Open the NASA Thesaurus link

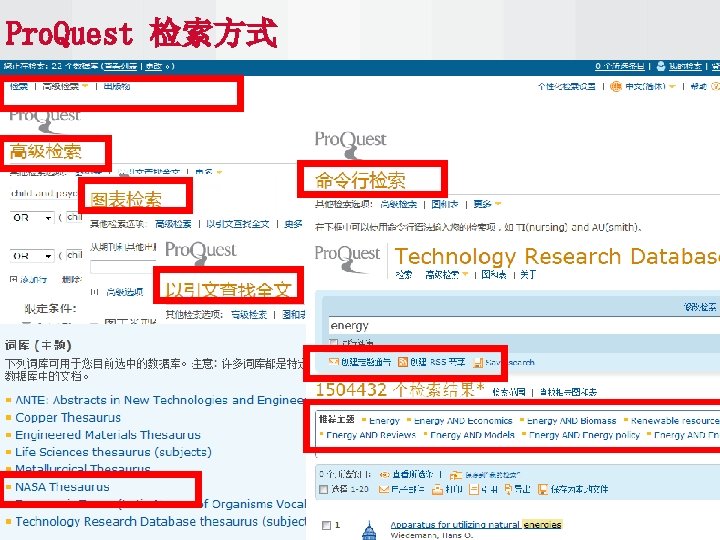click(x=62, y=487)
